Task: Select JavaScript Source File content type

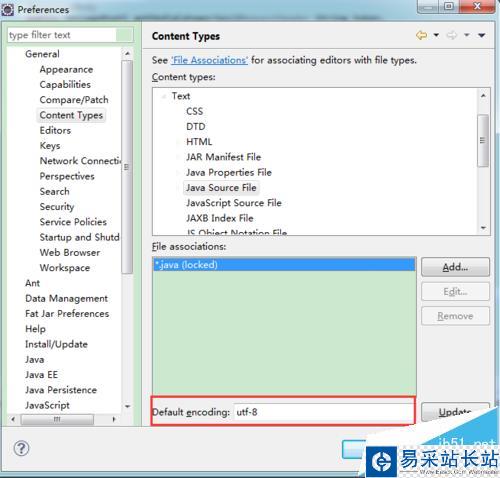Action: [x=234, y=203]
